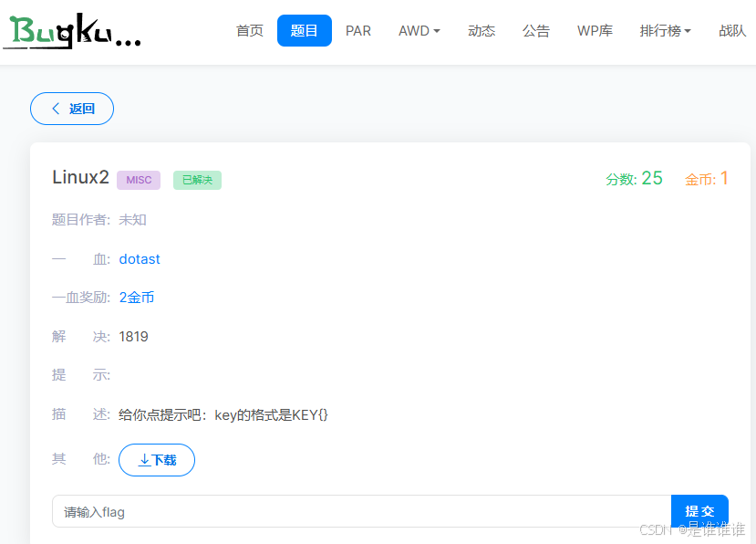The image size is (756, 544).
Task: Click the 2金币 reward link
Action: pyautogui.click(x=137, y=297)
